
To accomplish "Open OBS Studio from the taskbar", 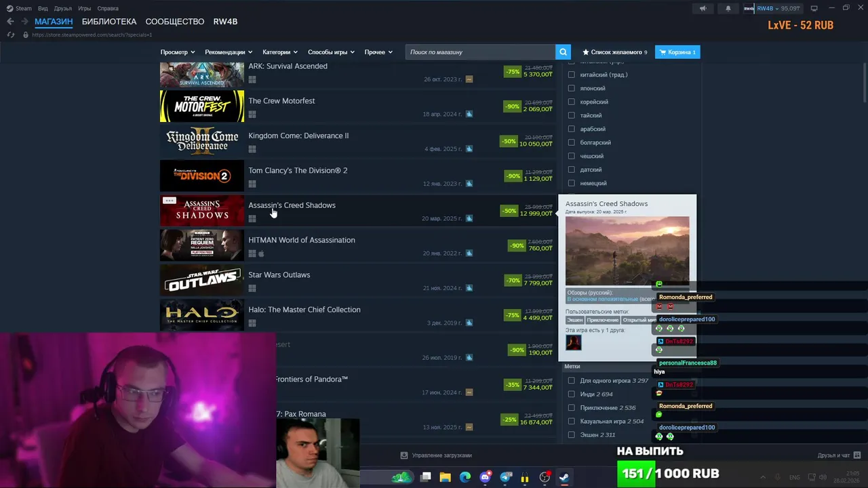I will 545,477.
